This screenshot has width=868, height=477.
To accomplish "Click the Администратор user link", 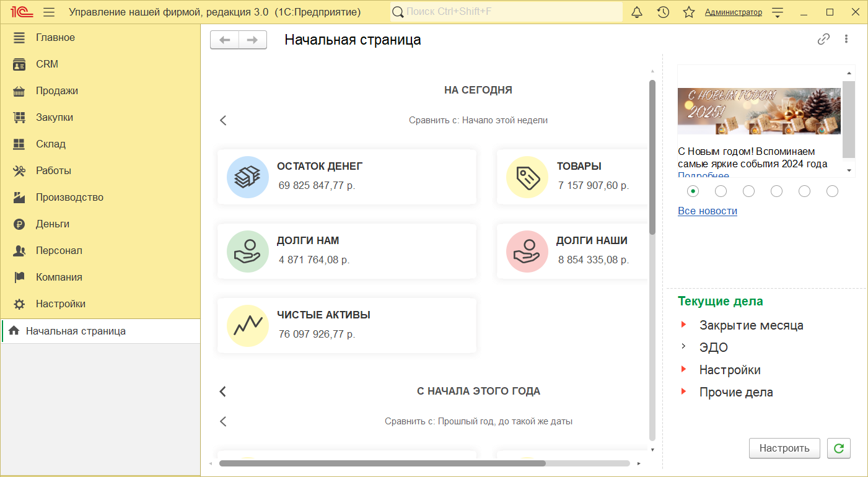I will [x=734, y=12].
